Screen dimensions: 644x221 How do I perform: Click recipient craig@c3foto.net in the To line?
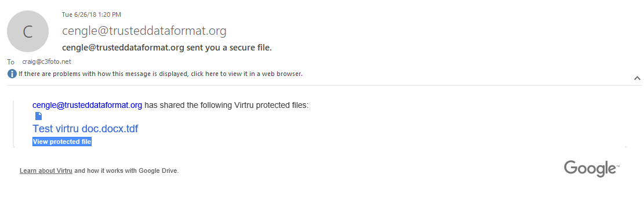(41, 61)
